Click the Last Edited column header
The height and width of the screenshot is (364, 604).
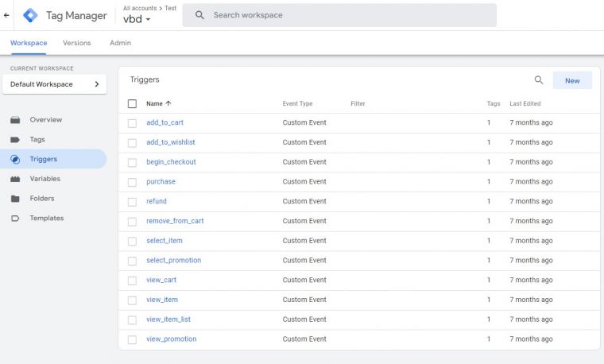525,103
